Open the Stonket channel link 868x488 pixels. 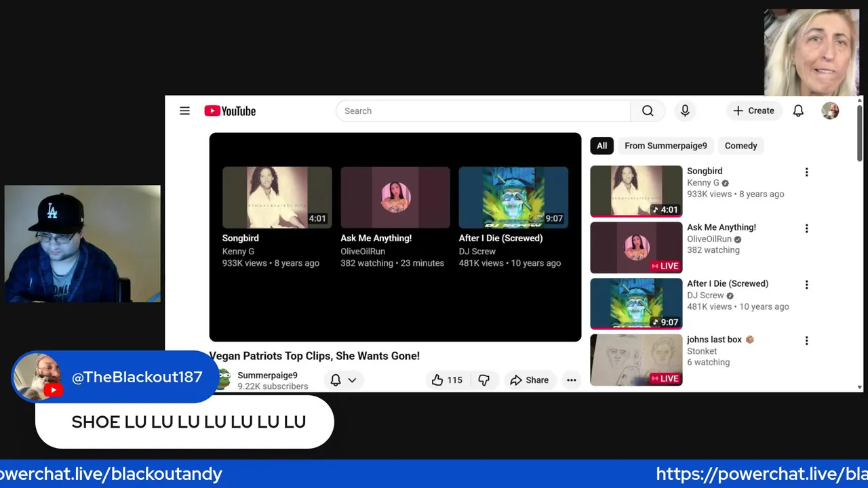702,351
